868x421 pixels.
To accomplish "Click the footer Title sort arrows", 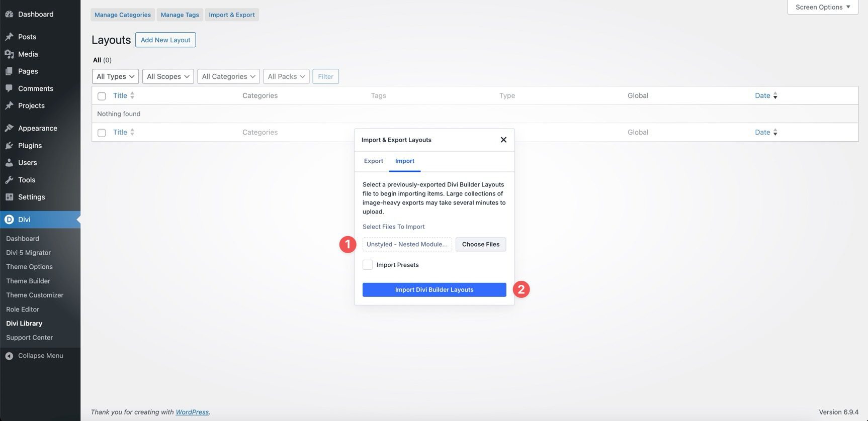I will click(x=132, y=132).
